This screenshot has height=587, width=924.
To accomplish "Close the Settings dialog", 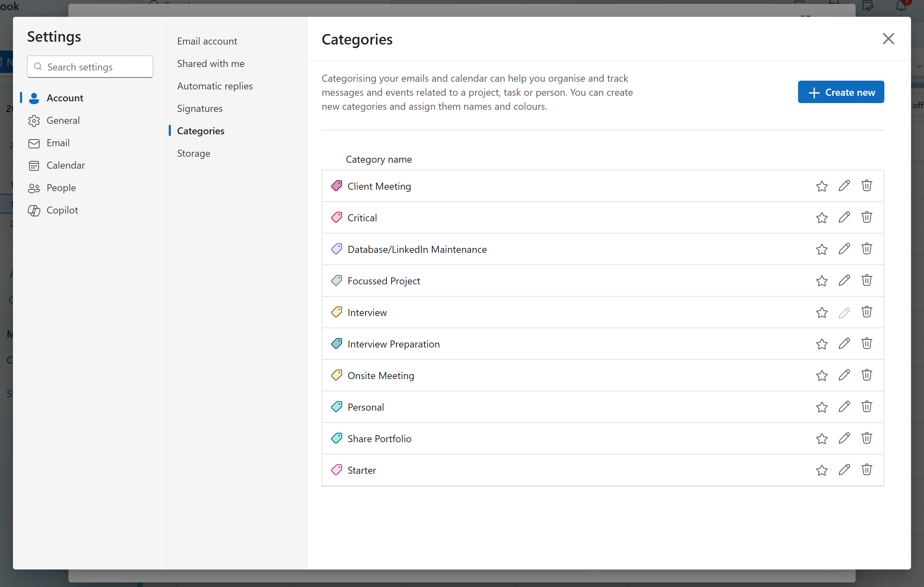I will click(x=889, y=39).
